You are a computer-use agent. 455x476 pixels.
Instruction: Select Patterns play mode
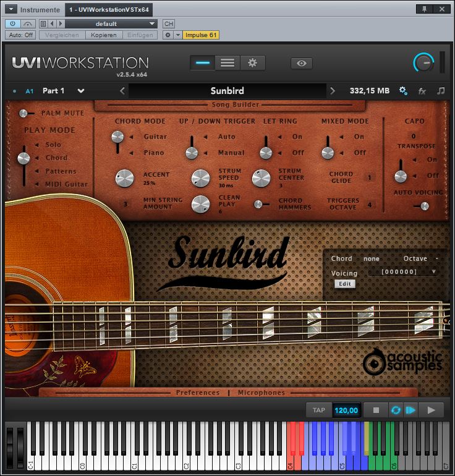click(x=61, y=171)
